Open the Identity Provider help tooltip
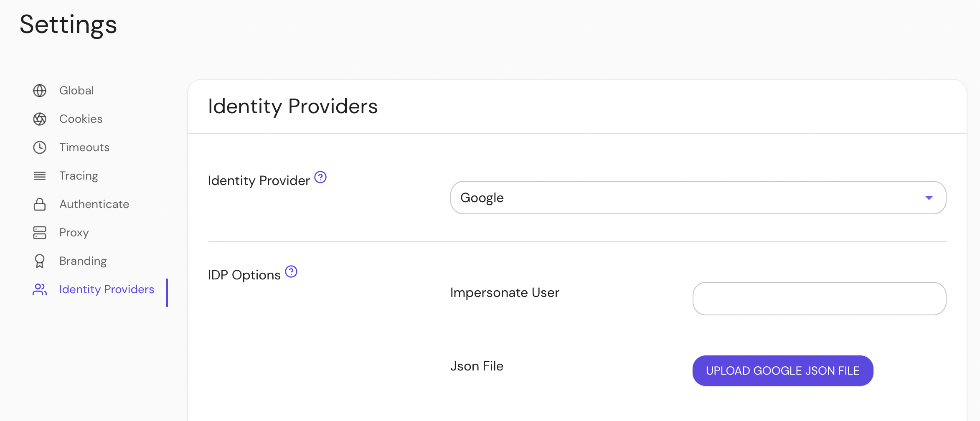The image size is (980, 421). (320, 177)
